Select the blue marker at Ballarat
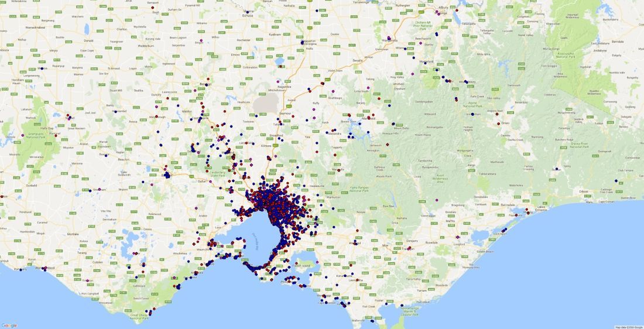This screenshot has height=329, width=644. 167,174
